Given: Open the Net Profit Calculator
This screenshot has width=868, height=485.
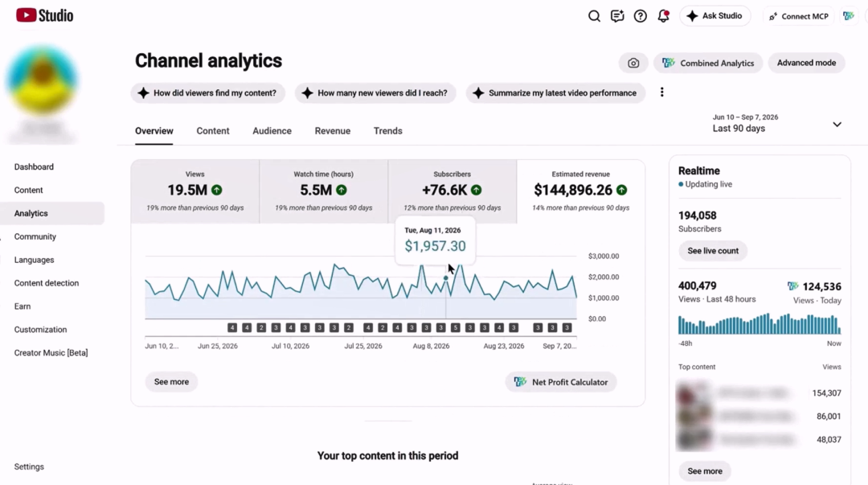Looking at the screenshot, I should tap(561, 382).
